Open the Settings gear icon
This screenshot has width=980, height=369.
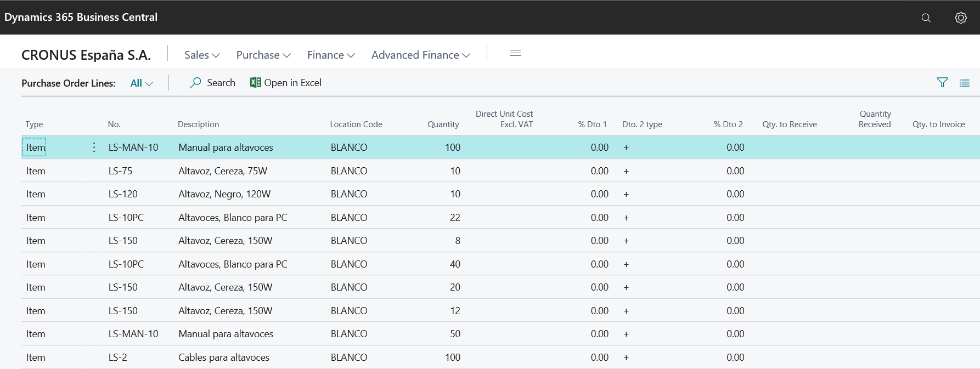[960, 18]
